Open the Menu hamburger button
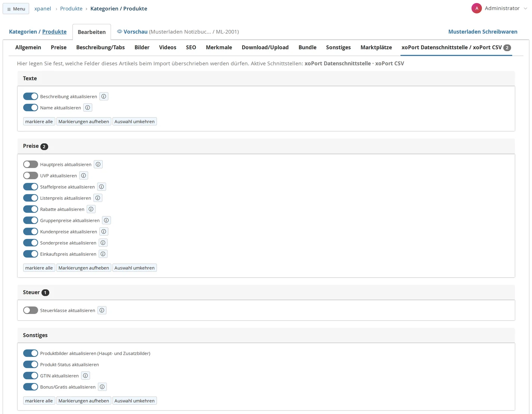 16,9
